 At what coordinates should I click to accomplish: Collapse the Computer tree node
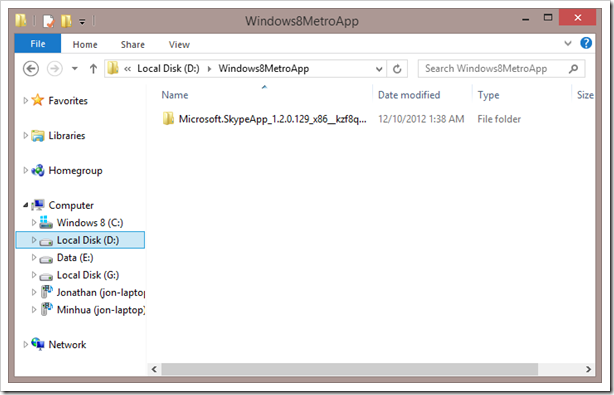click(x=25, y=205)
